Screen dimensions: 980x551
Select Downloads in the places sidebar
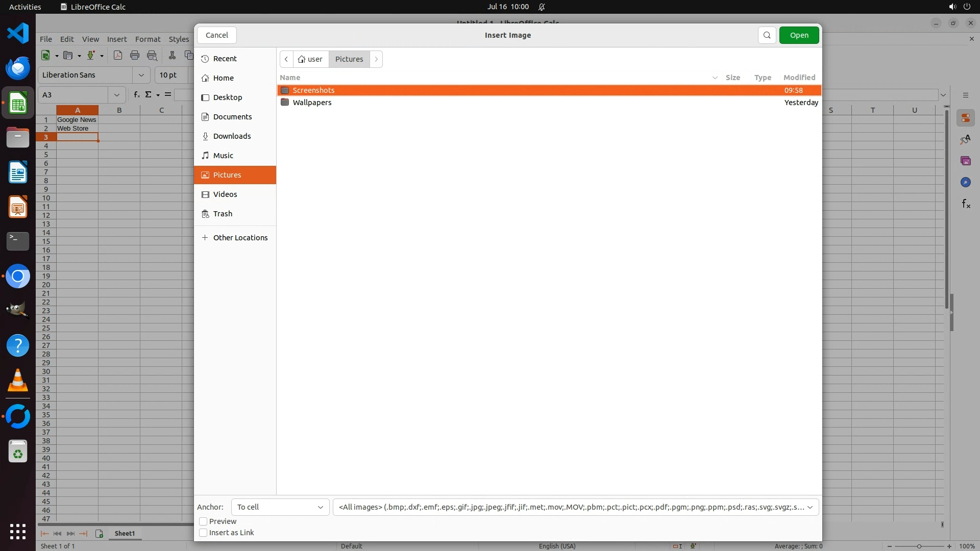[232, 136]
